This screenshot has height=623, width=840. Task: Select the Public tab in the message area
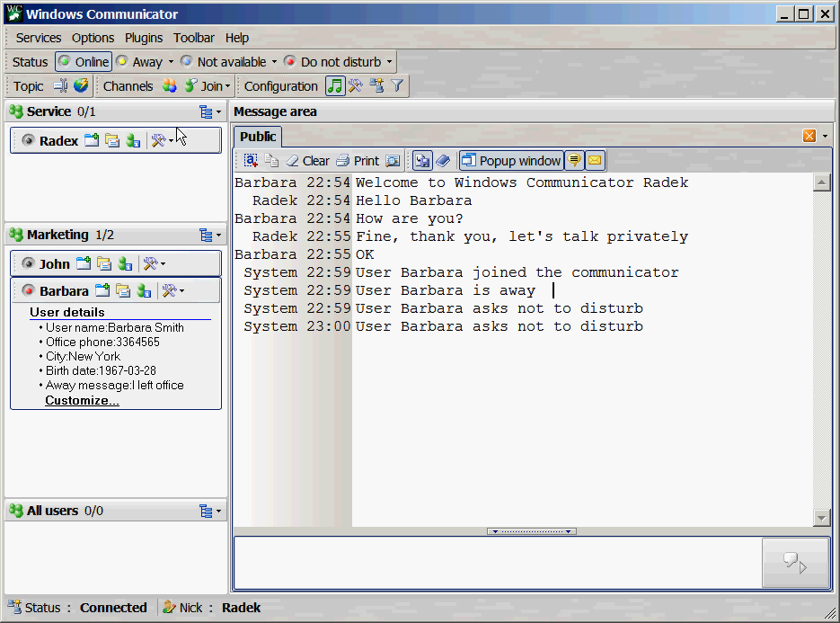tap(257, 137)
